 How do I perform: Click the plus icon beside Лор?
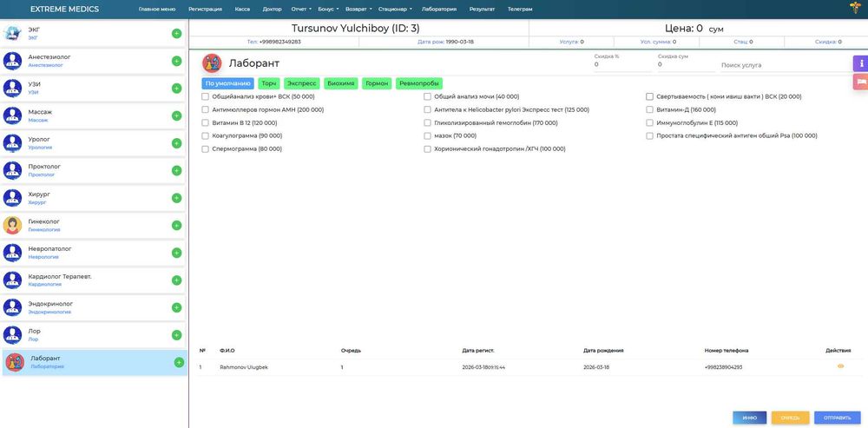click(x=176, y=335)
